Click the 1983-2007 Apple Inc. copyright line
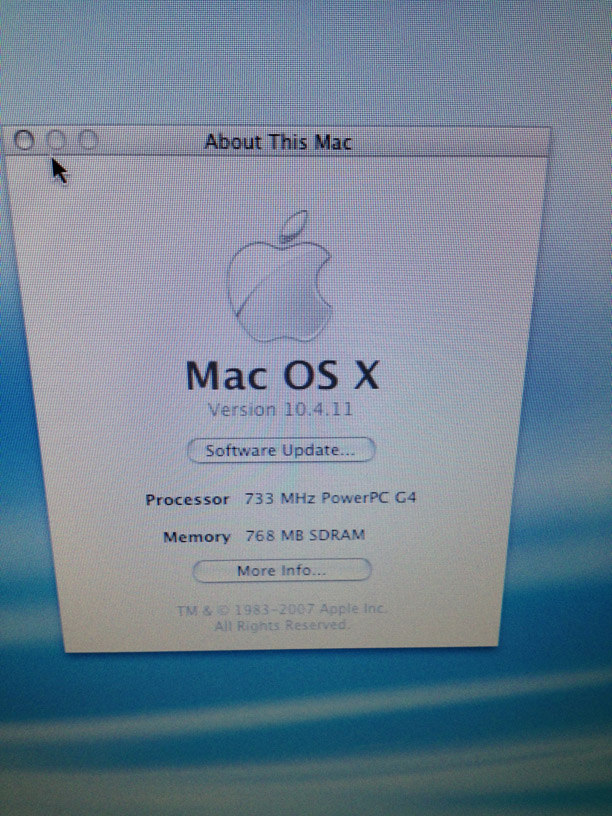612x816 pixels. click(282, 609)
